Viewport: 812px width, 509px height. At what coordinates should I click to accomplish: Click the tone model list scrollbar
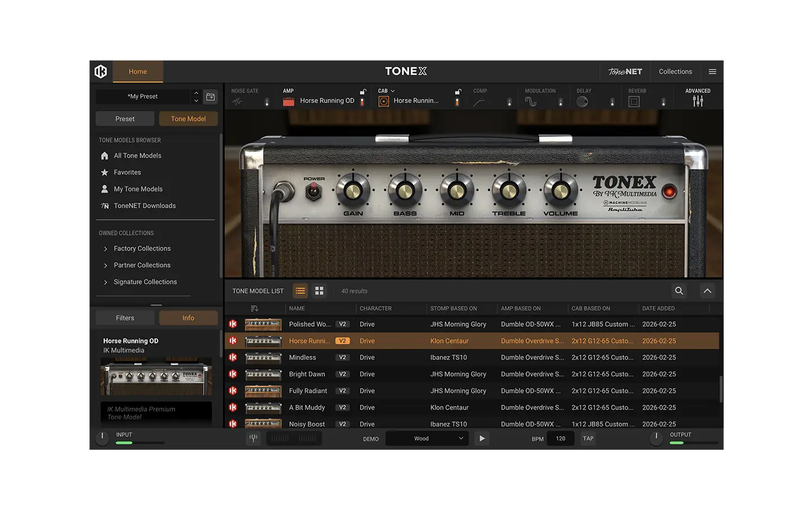coord(720,389)
